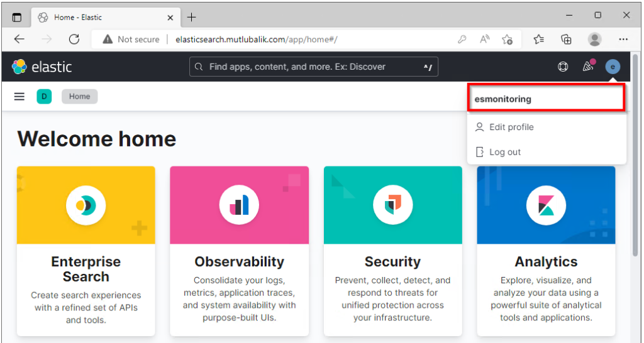Focus the Find apps search field

[313, 67]
